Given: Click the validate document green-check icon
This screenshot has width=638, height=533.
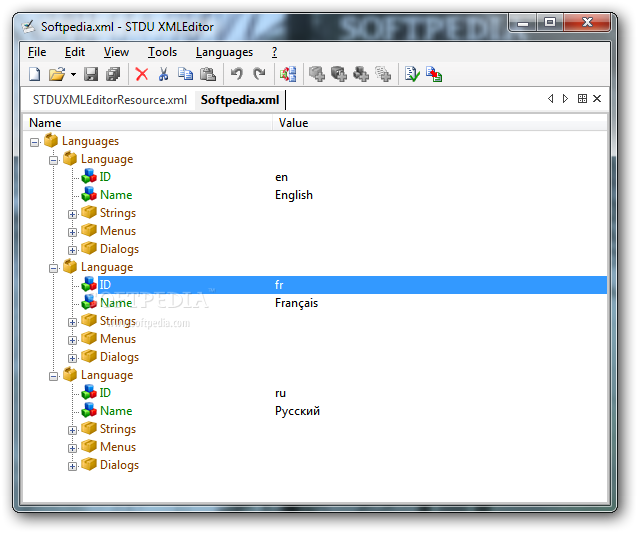Looking at the screenshot, I should point(412,74).
